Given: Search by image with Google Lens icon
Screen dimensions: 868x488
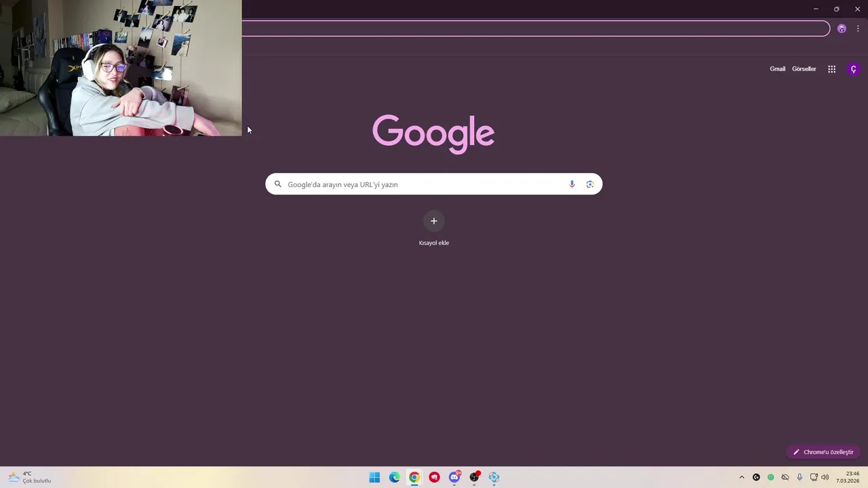Looking at the screenshot, I should (590, 184).
